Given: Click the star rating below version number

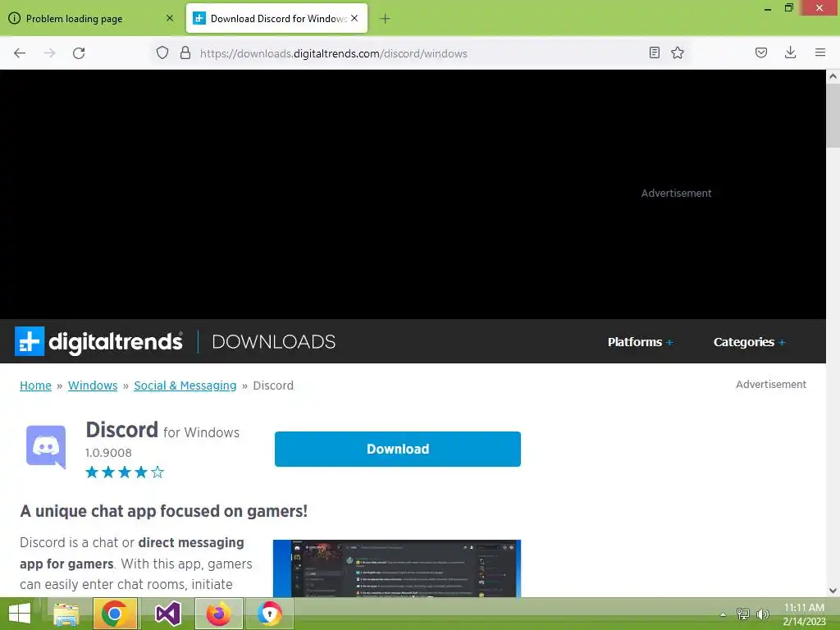Looking at the screenshot, I should 125,472.
